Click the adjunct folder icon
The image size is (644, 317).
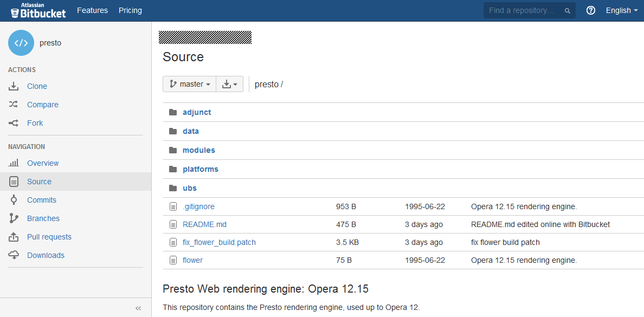tap(173, 112)
